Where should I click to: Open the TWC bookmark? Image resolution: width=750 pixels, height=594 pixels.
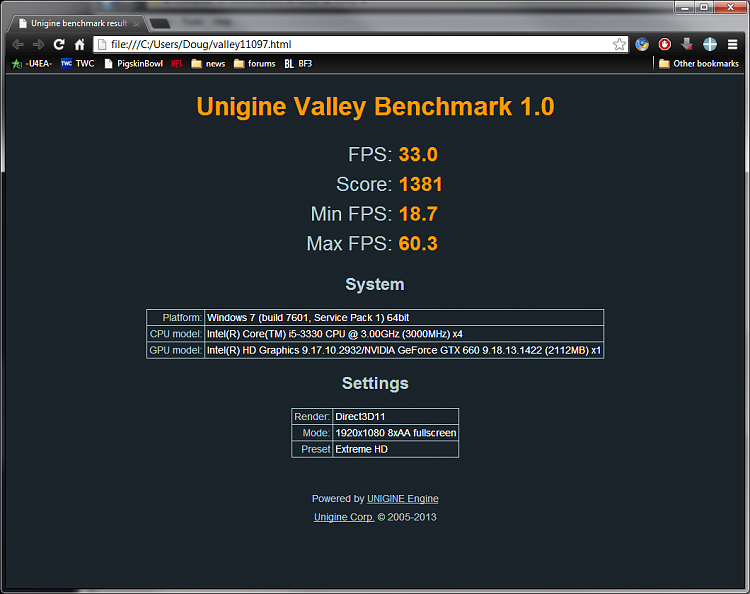pyautogui.click(x=77, y=64)
